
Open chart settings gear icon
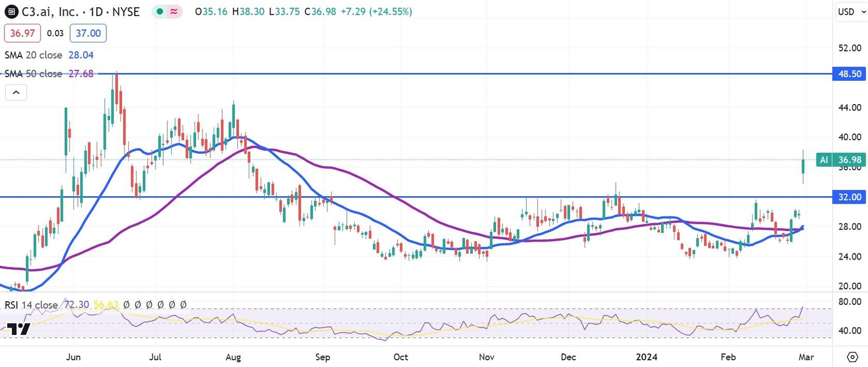click(853, 357)
